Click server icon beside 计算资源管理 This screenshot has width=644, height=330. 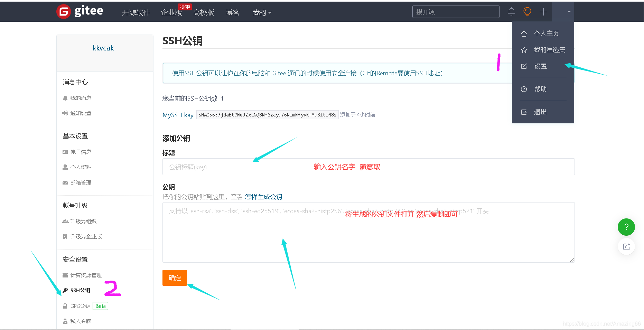[65, 275]
